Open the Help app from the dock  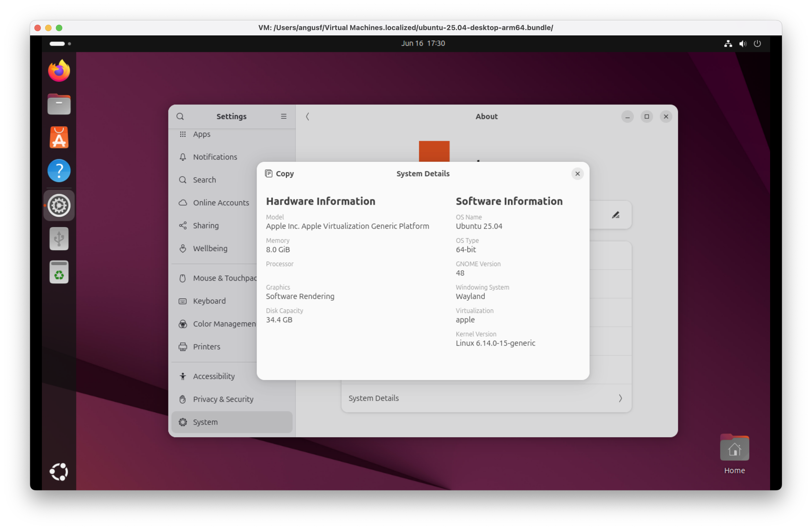tap(59, 170)
